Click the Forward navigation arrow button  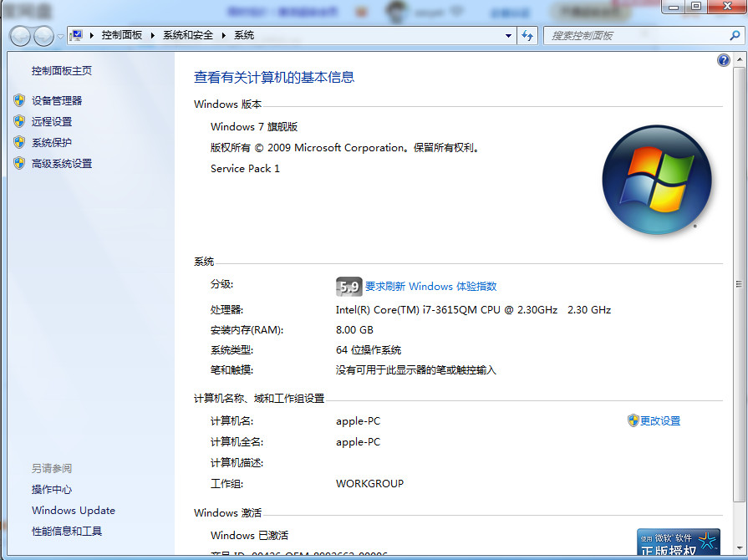tap(43, 36)
